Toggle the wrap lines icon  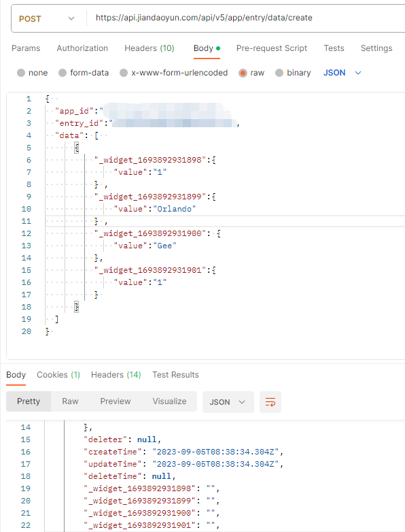point(270,402)
